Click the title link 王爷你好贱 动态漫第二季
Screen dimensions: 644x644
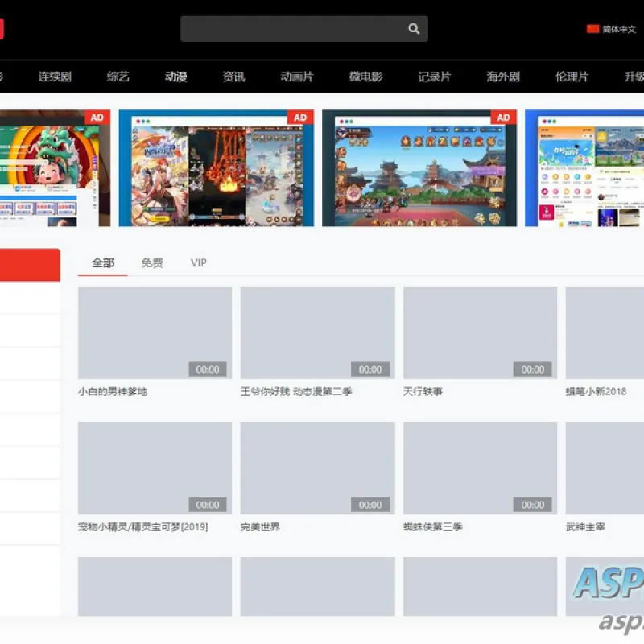pyautogui.click(x=296, y=391)
